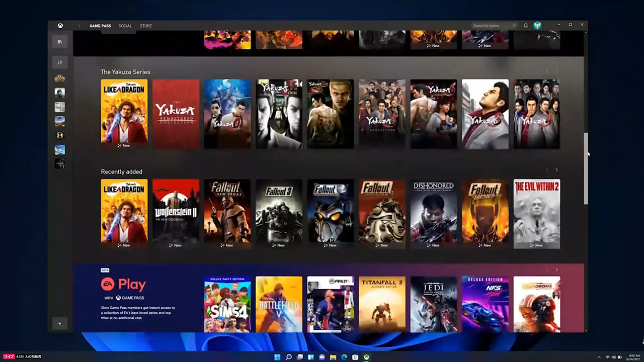Viewport: 644px width, 362px height.
Task: Open File Explorer from the taskbar
Action: coord(333,357)
